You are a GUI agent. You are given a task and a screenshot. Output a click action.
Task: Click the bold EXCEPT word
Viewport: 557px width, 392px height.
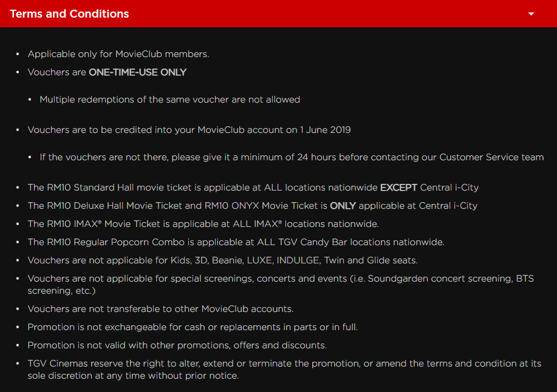(398, 188)
